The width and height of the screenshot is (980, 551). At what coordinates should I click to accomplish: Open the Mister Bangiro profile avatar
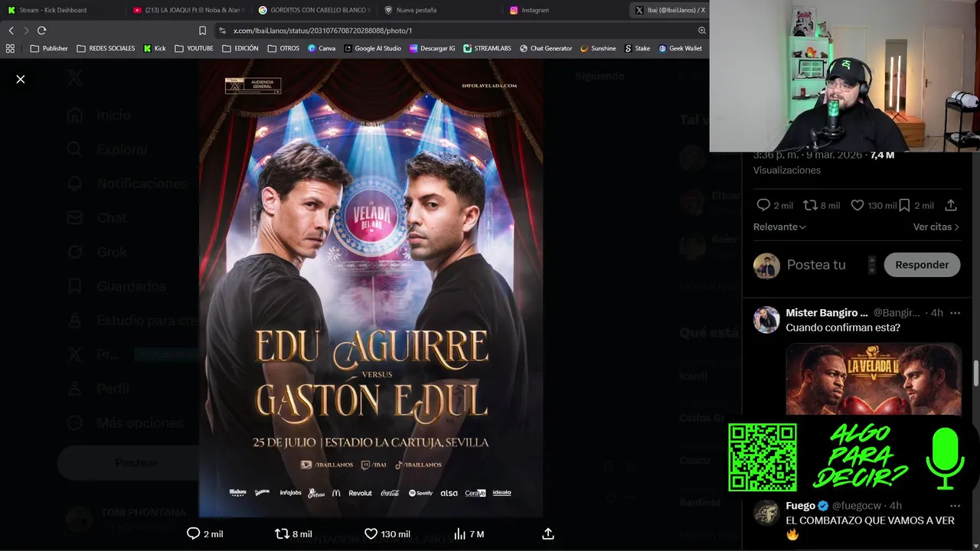click(x=766, y=320)
